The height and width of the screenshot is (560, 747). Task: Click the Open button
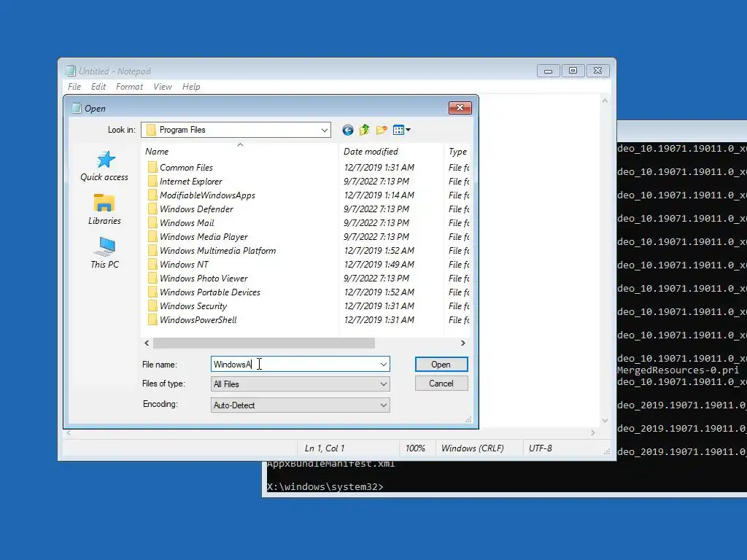pos(441,365)
